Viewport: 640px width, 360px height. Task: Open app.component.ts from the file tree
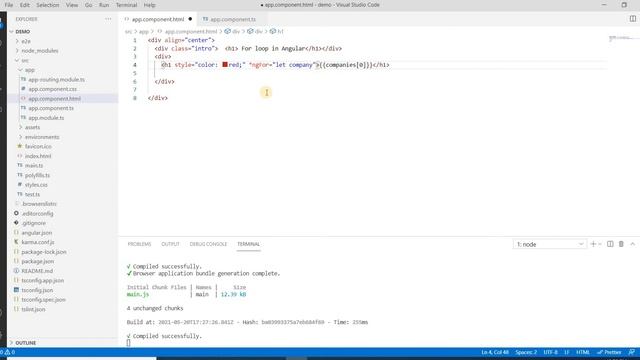[51, 108]
